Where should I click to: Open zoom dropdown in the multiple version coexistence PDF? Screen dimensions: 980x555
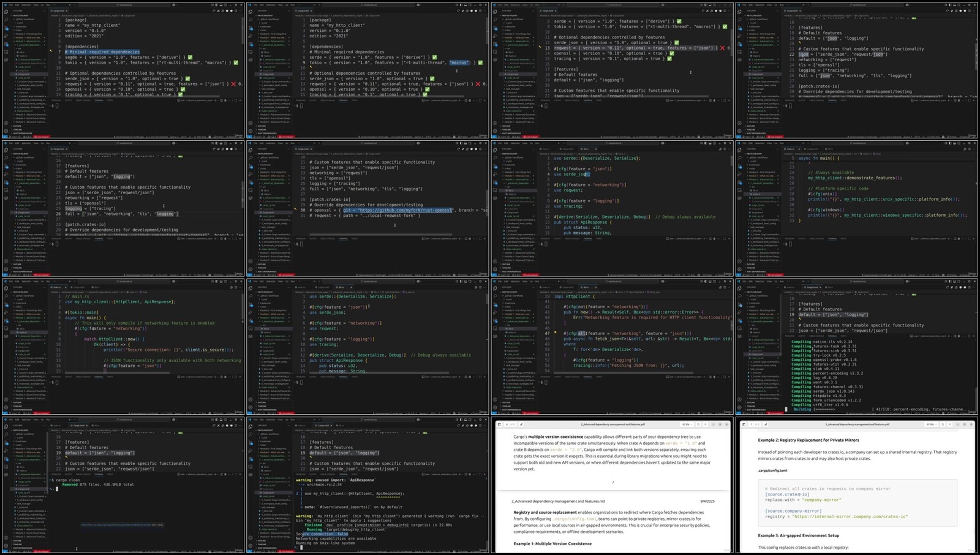[x=687, y=424]
